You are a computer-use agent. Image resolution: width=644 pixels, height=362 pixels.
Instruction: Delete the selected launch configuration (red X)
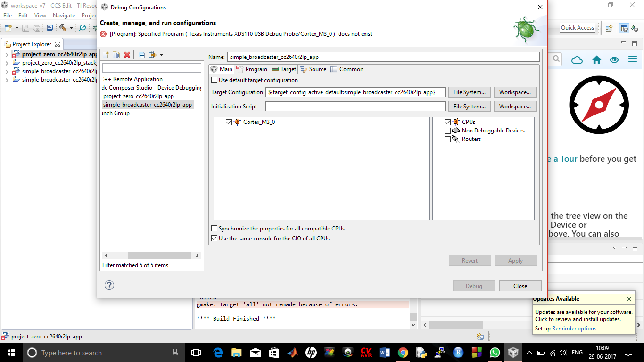coord(127,55)
